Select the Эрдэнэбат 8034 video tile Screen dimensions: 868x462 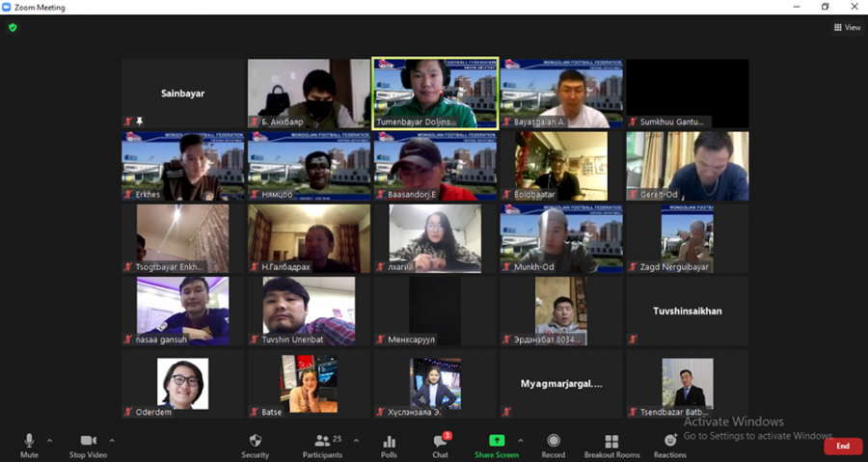[x=561, y=311]
